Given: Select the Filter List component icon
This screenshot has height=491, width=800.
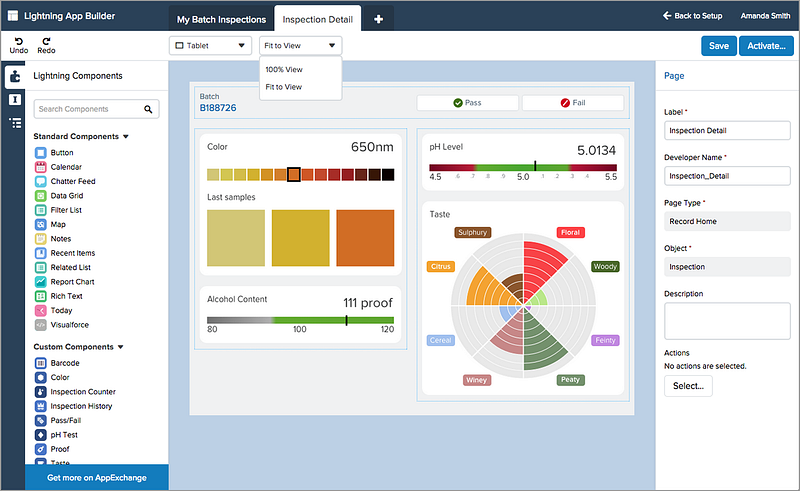Looking at the screenshot, I should 41,210.
